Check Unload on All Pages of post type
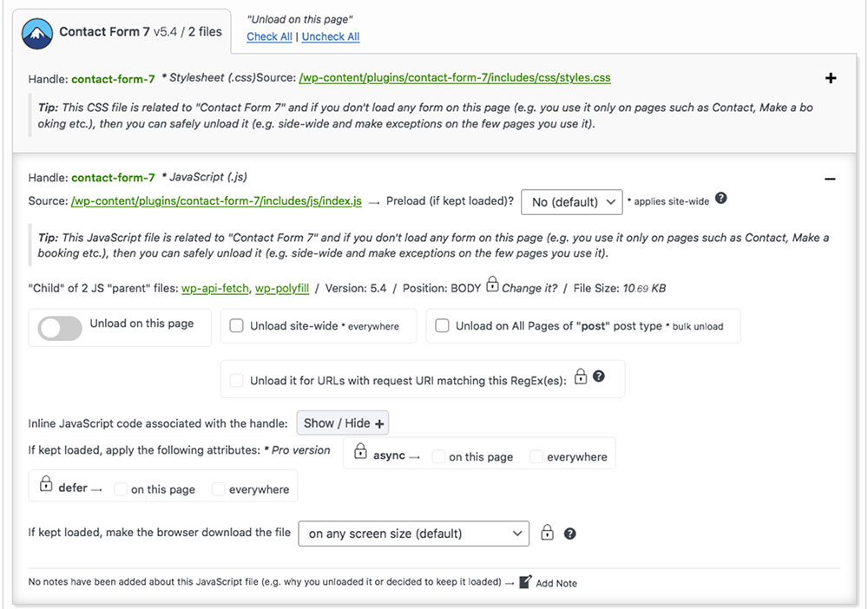The height and width of the screenshot is (609, 868). point(442,325)
